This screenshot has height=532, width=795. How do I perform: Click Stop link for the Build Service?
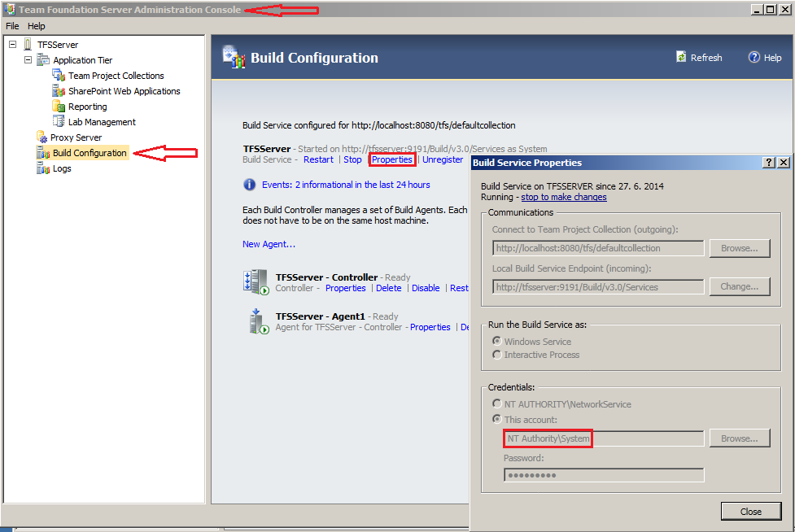click(x=352, y=159)
